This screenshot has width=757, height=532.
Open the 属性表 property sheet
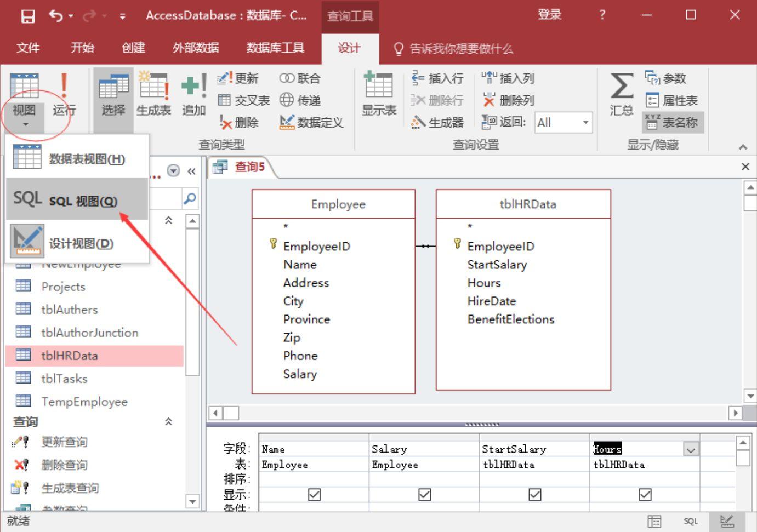click(673, 100)
